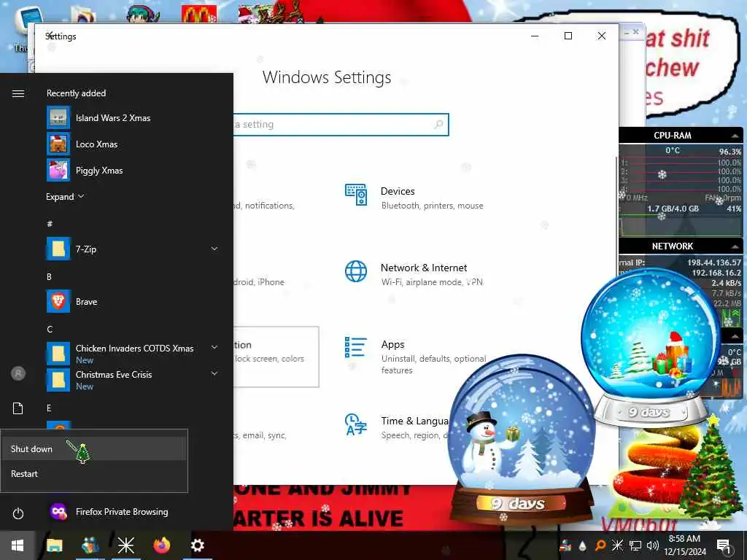
Task: Open the user account icon
Action: pos(18,373)
